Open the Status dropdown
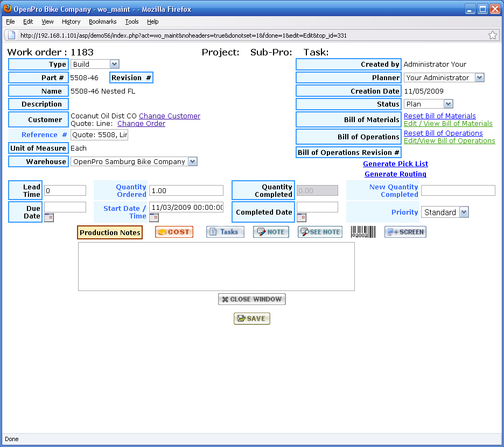 (429, 104)
